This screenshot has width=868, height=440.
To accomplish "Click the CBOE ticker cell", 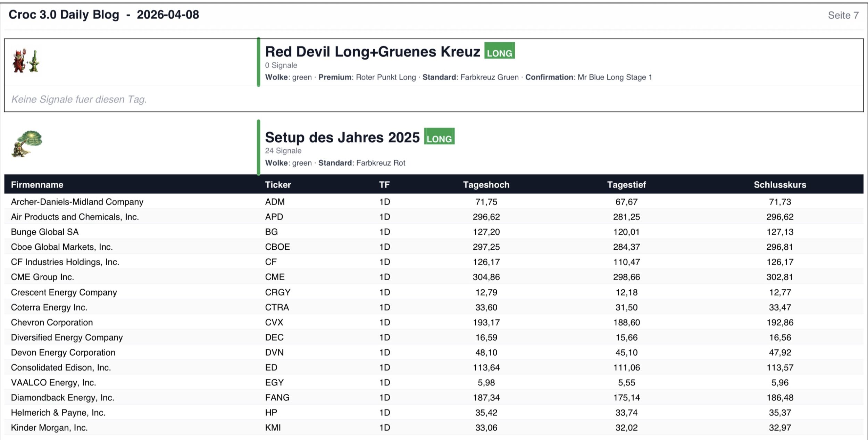I will tap(277, 247).
